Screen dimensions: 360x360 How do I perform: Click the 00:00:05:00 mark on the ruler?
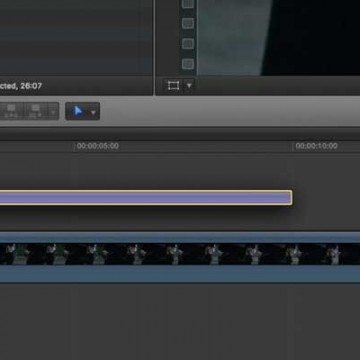(97, 146)
